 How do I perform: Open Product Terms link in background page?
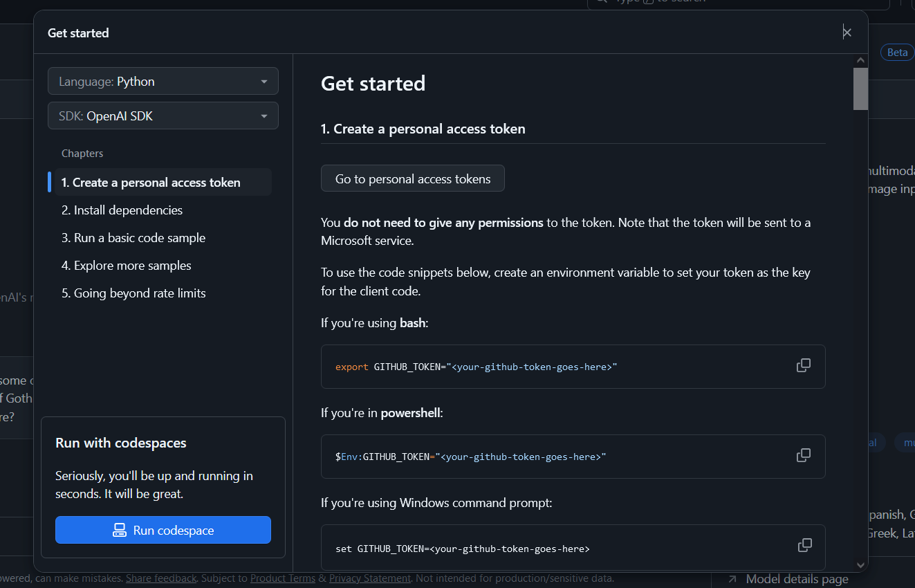(x=283, y=578)
